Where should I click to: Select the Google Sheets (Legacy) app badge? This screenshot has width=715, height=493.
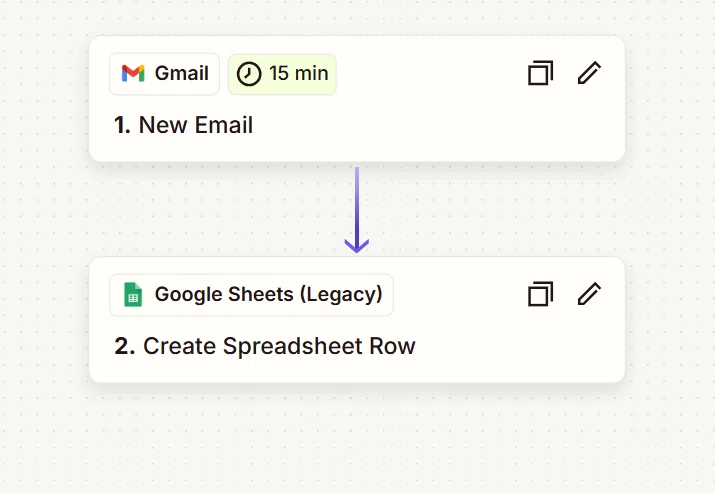click(x=251, y=295)
